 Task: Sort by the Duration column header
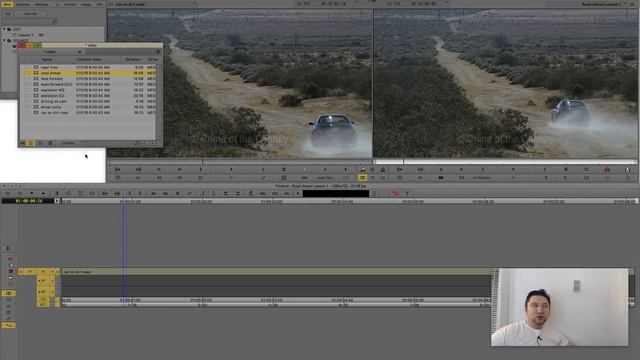coord(133,60)
